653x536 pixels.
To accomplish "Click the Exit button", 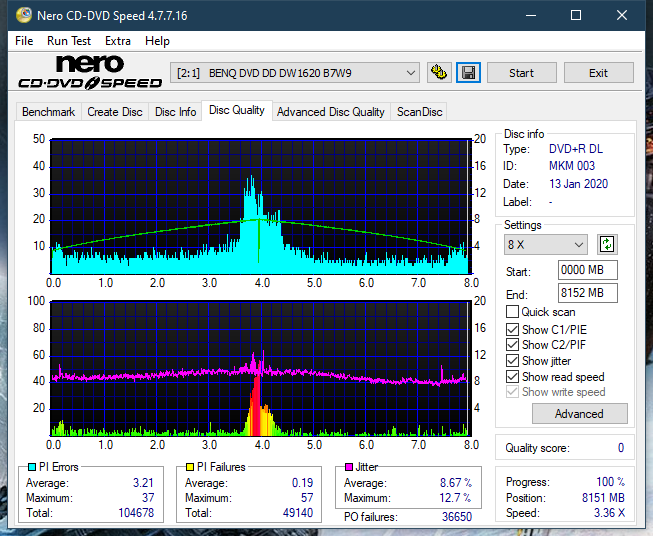I will tap(598, 73).
